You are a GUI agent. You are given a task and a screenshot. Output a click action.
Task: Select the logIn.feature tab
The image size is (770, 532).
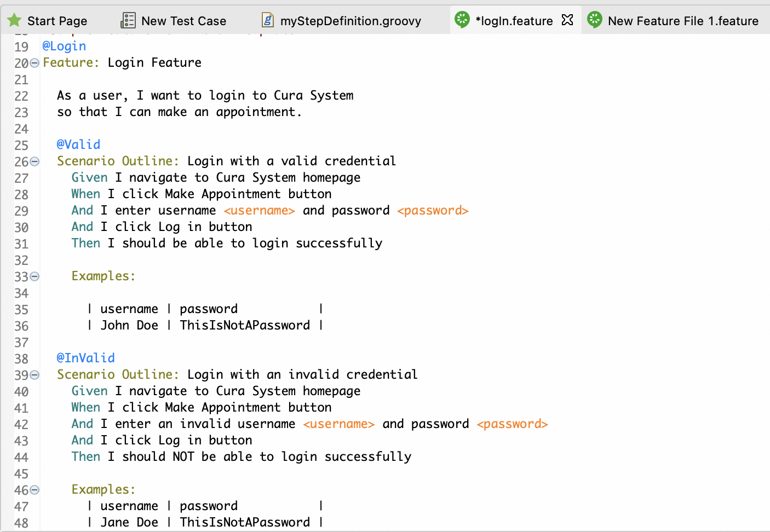[515, 20]
